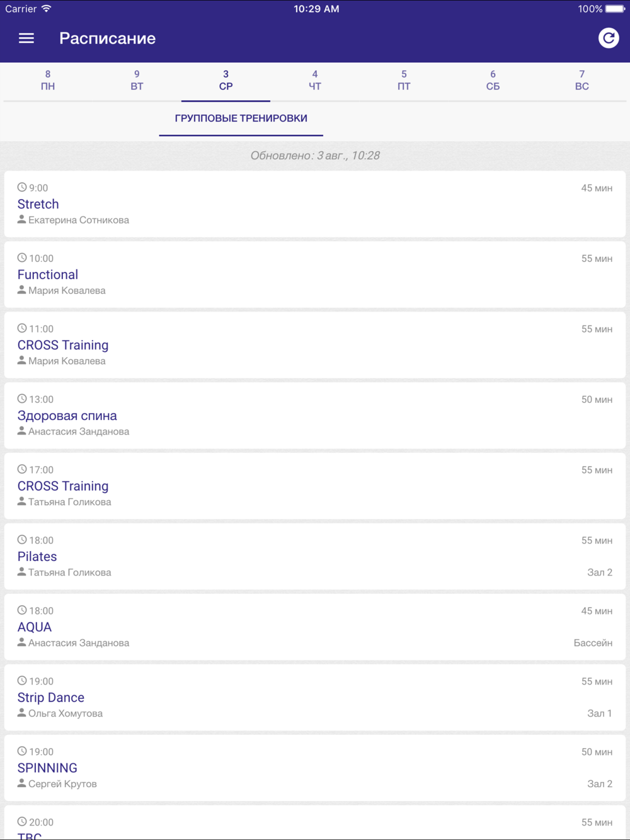Viewport: 630px width, 840px height.
Task: Click the Зал 2 label in Pilates row
Action: click(x=600, y=572)
